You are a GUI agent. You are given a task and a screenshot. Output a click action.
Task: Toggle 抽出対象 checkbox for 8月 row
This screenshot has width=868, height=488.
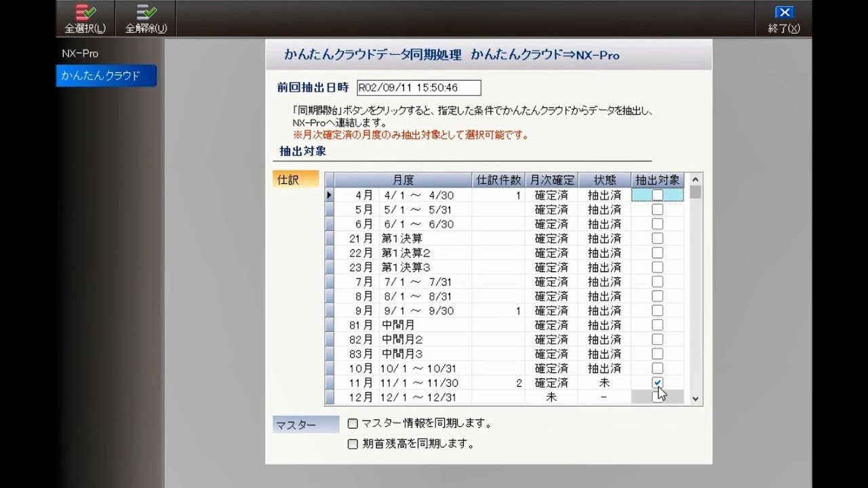[x=657, y=296]
